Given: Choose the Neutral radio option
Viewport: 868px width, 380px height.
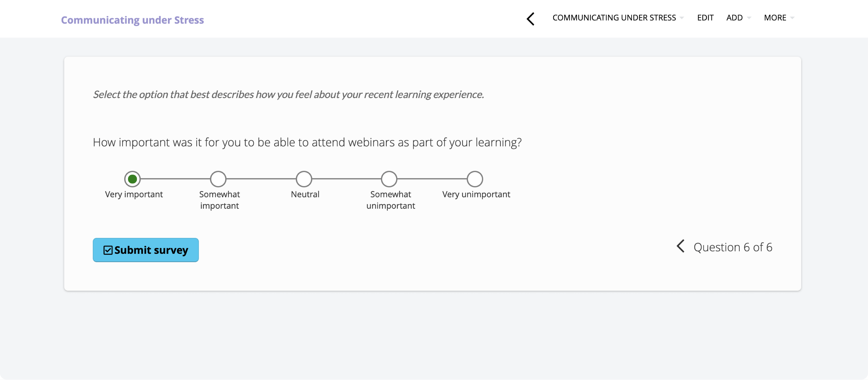Looking at the screenshot, I should point(304,179).
